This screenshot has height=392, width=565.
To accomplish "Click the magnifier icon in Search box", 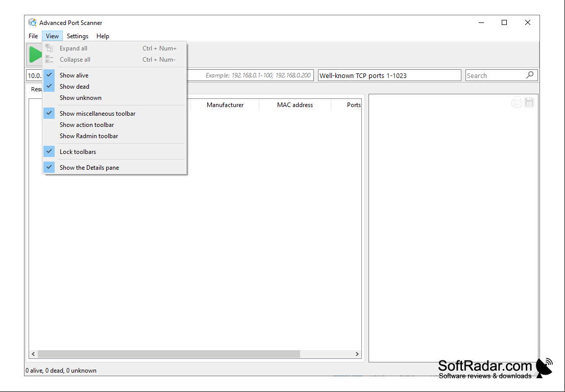I will click(530, 75).
